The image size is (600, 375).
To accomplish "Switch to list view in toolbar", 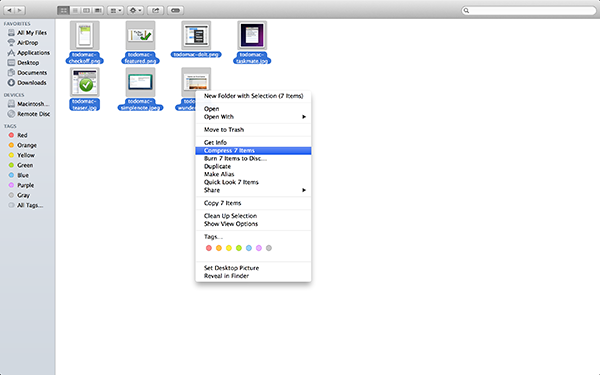I will point(75,10).
